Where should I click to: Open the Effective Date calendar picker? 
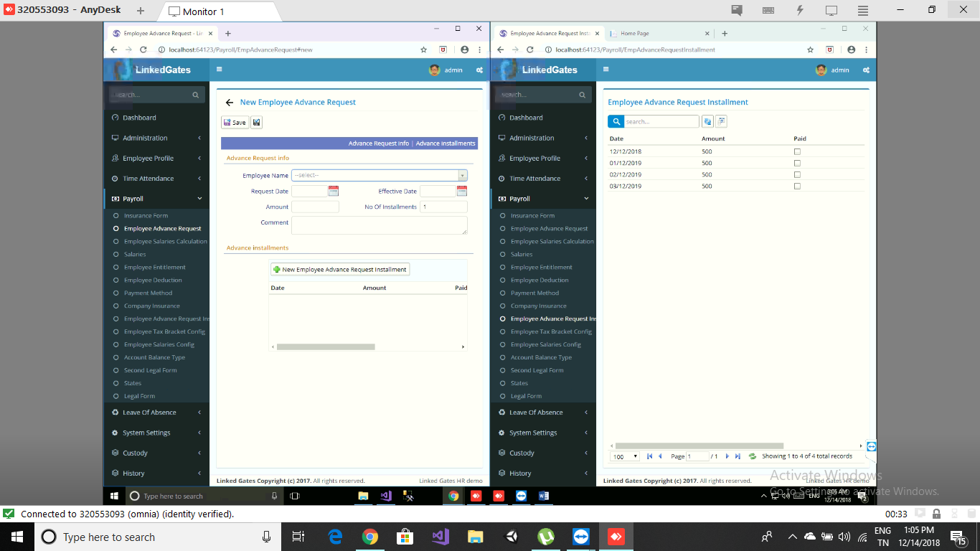pos(461,191)
